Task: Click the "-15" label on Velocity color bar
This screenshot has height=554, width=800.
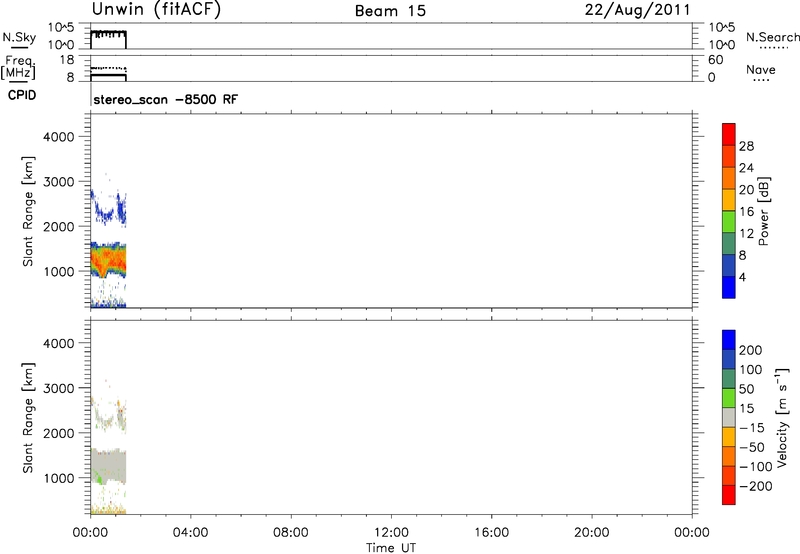Action: [752, 428]
